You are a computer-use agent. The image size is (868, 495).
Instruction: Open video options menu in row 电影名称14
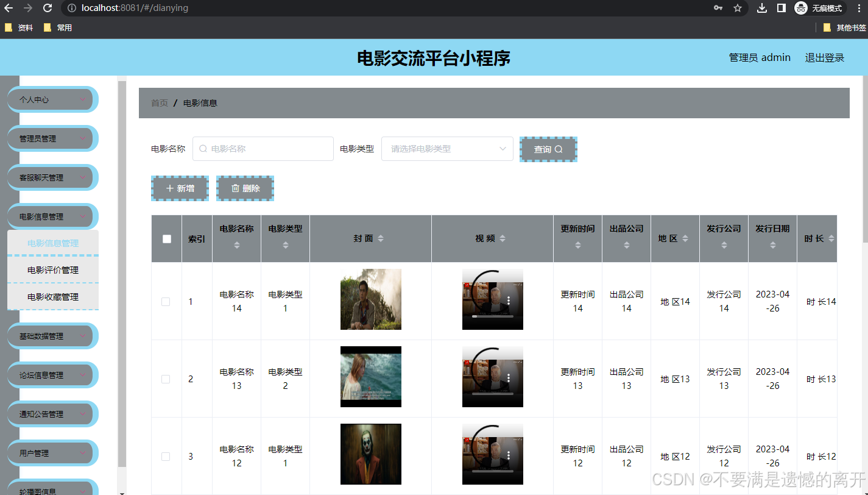pyautogui.click(x=509, y=301)
